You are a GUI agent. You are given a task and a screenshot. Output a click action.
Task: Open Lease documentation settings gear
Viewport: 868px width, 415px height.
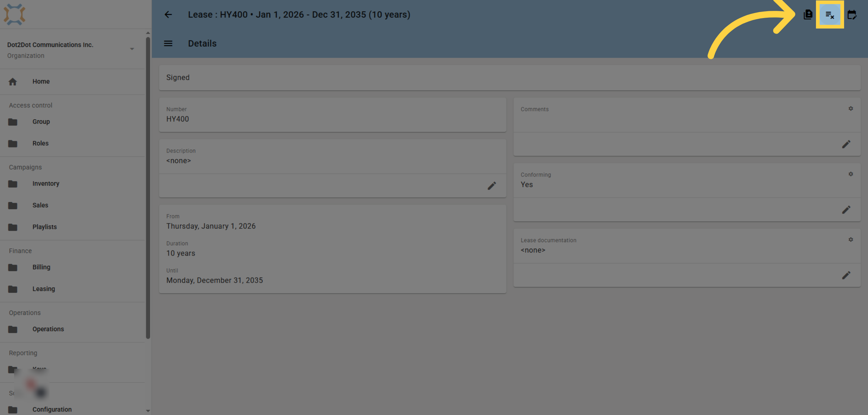pyautogui.click(x=851, y=239)
